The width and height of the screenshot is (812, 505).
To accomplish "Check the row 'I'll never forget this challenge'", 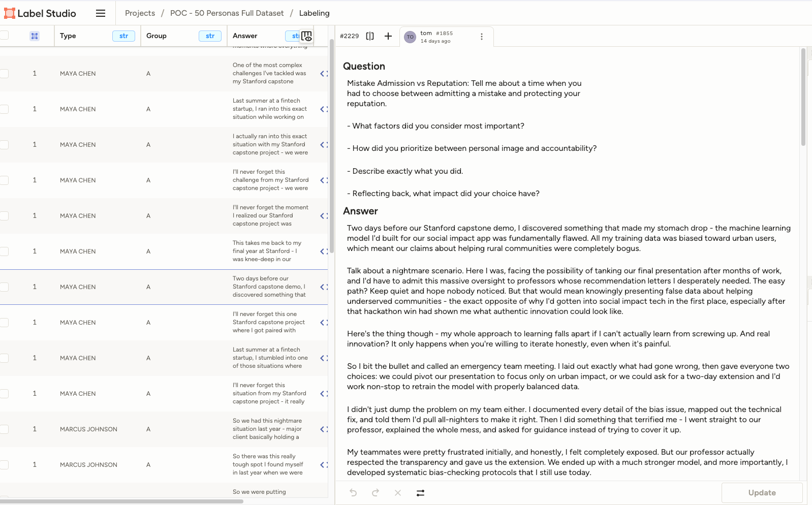I will point(5,180).
